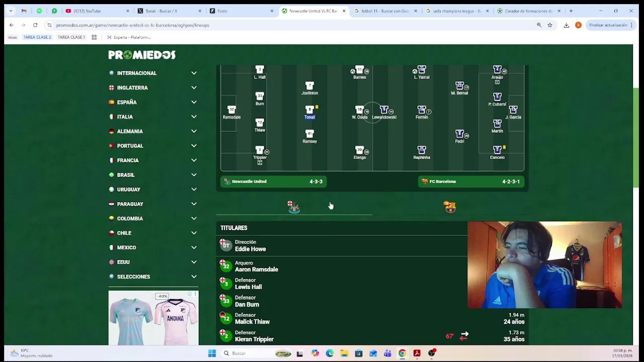
Task: Open the CHILE league list
Action: [153, 233]
